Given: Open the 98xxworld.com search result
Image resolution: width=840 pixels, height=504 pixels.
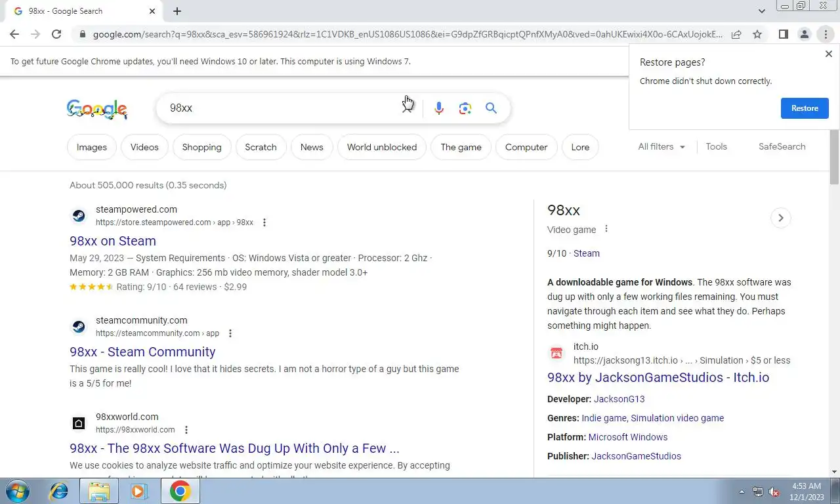Looking at the screenshot, I should coord(234,448).
